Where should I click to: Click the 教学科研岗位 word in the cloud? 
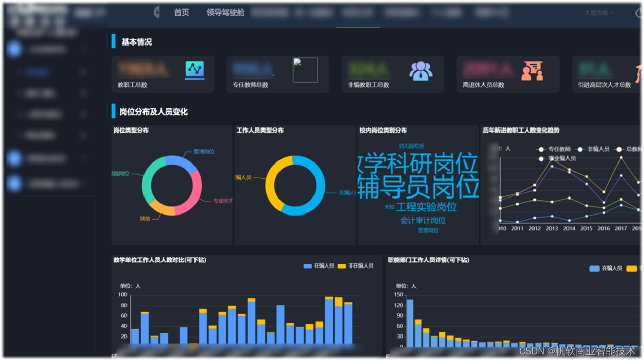[418, 163]
